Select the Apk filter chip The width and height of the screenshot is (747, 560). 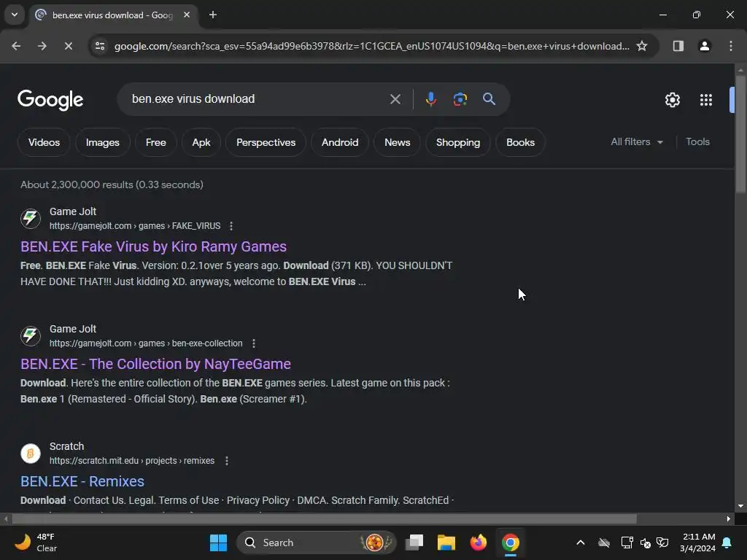tap(201, 142)
